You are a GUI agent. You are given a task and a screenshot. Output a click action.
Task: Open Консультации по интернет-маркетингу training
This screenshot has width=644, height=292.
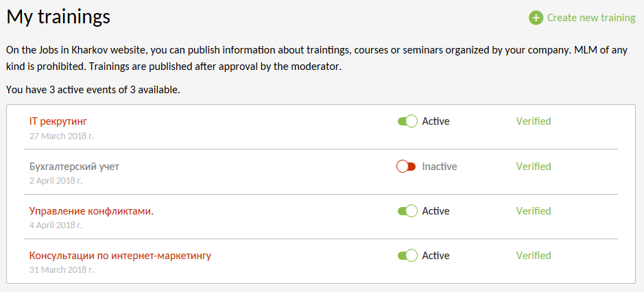click(120, 256)
